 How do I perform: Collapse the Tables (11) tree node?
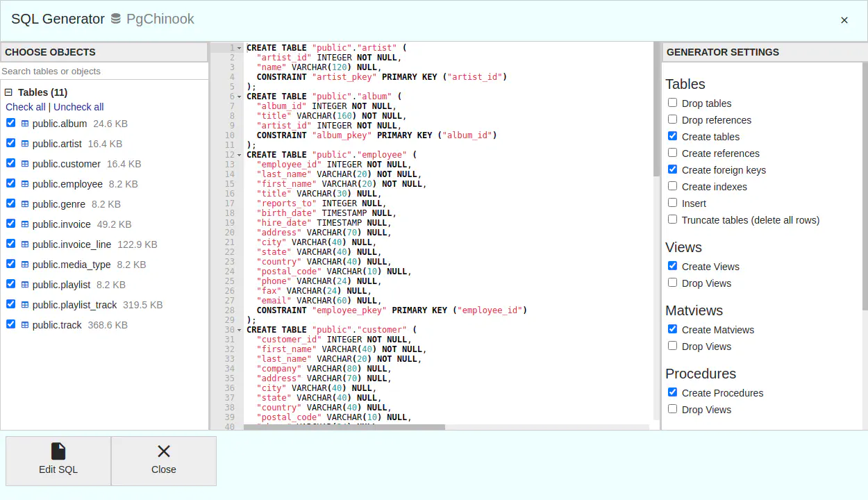pyautogui.click(x=9, y=92)
